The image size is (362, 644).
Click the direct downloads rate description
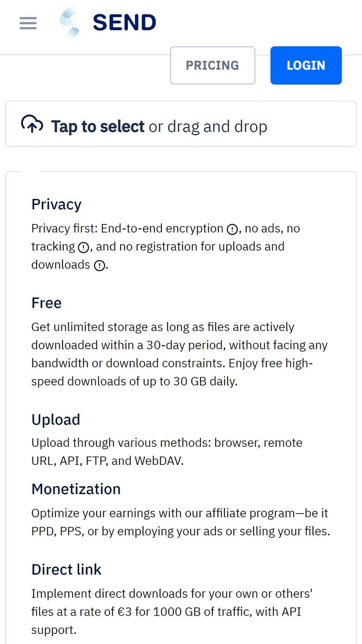pos(172,612)
